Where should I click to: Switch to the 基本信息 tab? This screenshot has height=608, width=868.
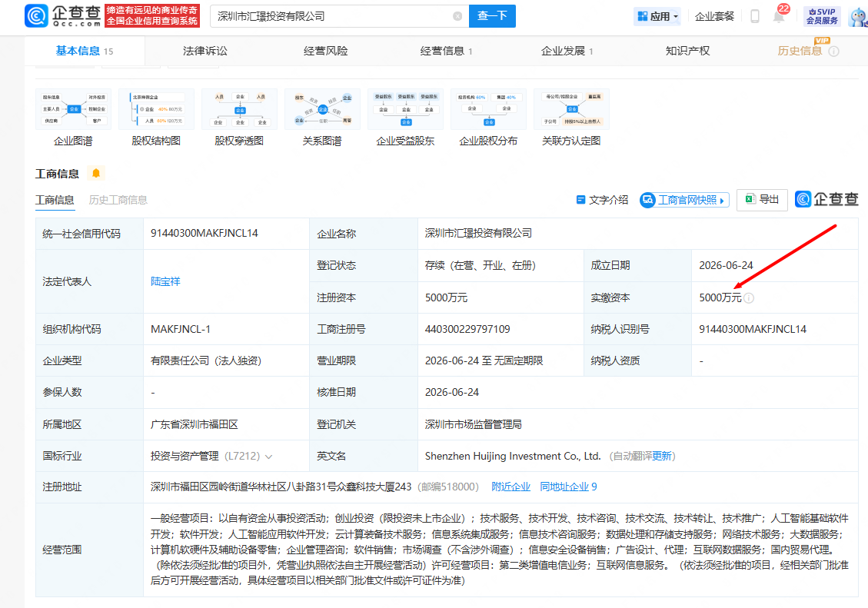point(84,51)
